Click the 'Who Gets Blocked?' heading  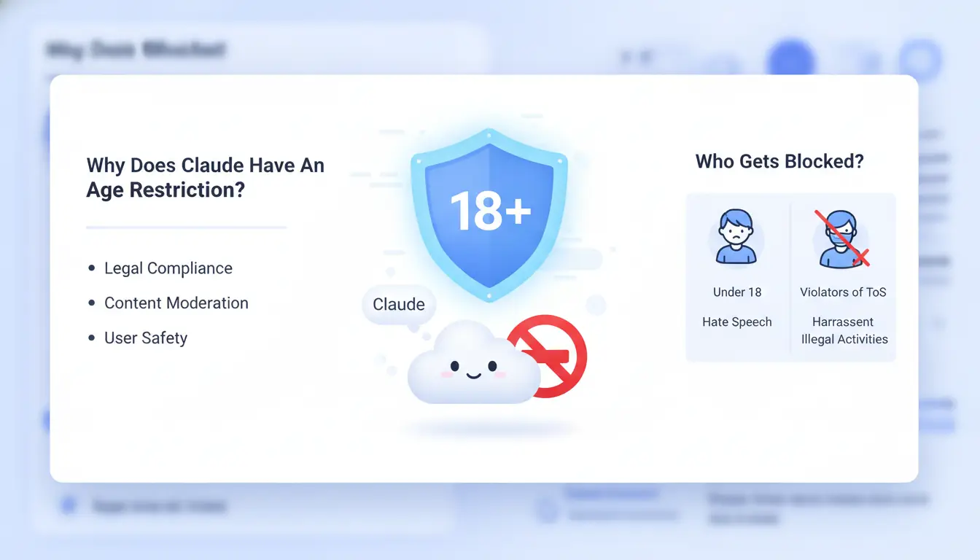[779, 161]
